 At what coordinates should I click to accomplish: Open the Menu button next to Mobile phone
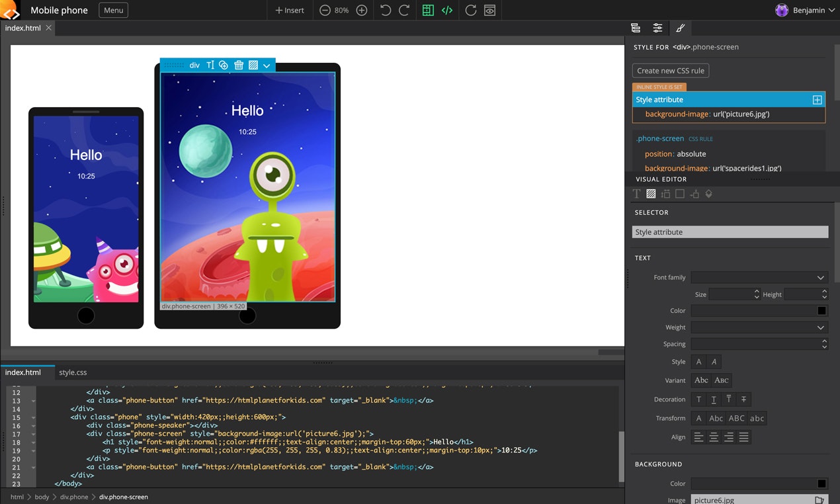(112, 10)
